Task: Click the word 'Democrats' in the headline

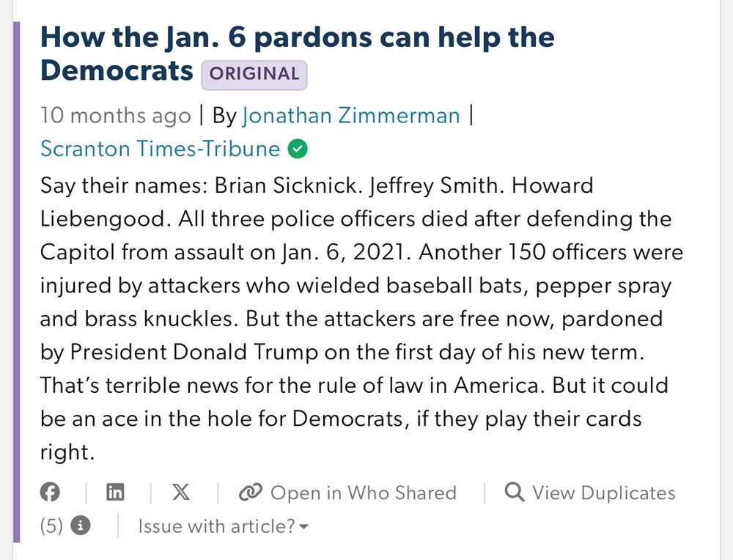Action: pos(117,71)
